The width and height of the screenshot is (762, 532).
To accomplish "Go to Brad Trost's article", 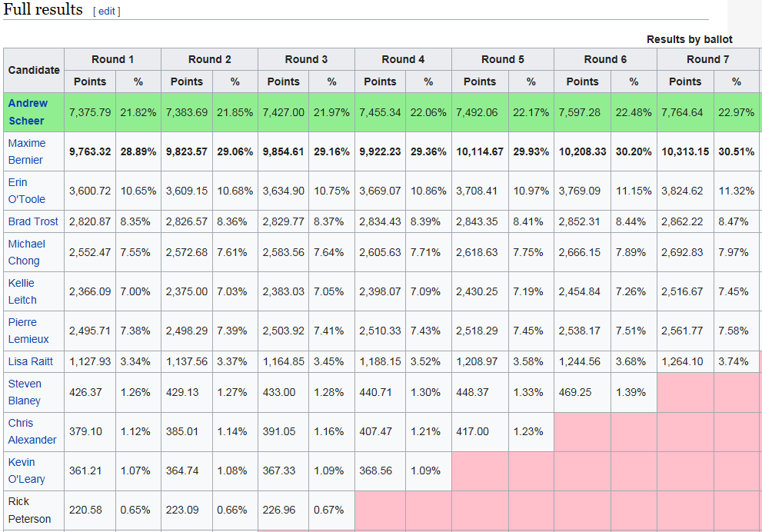I will pos(33,221).
